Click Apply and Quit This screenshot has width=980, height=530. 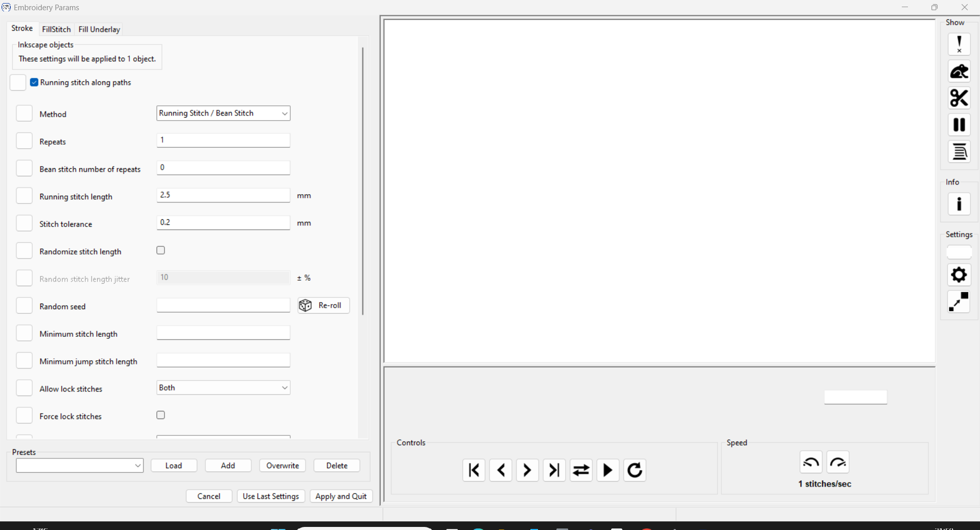click(x=341, y=496)
